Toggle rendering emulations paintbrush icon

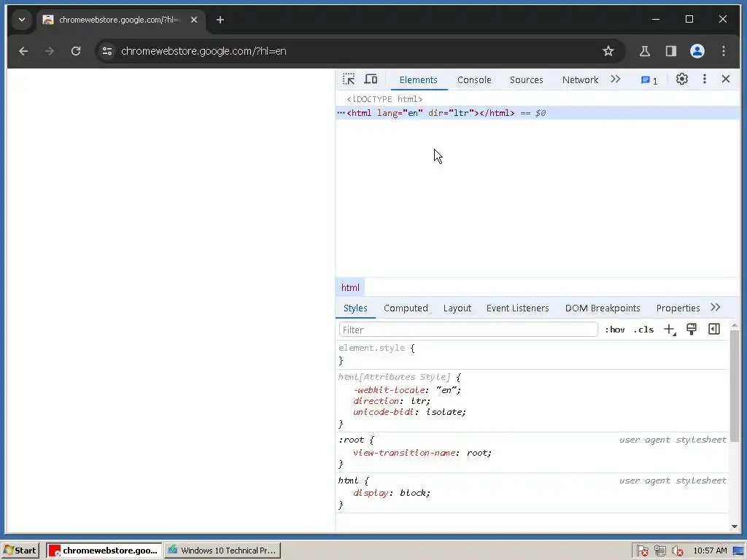point(692,329)
